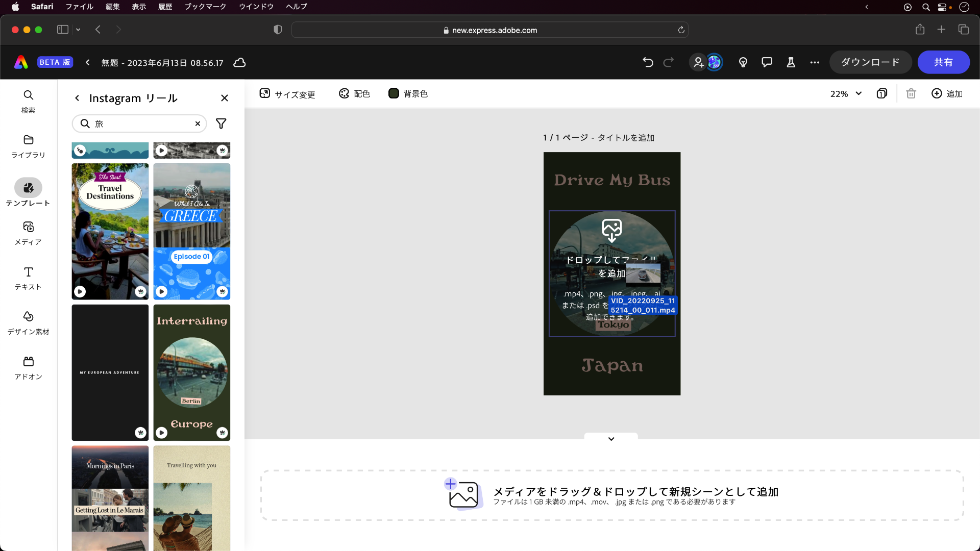The height and width of the screenshot is (551, 980).
Task: Open the template filter options
Action: point(220,123)
